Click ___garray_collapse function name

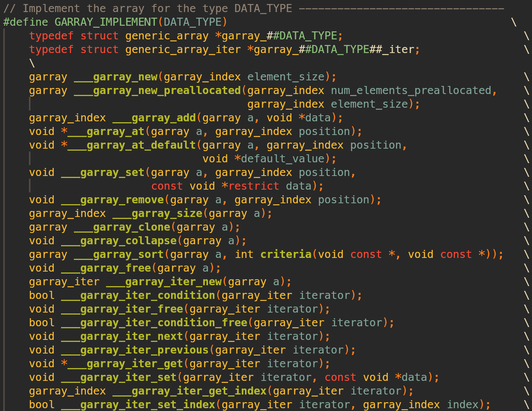tap(119, 241)
